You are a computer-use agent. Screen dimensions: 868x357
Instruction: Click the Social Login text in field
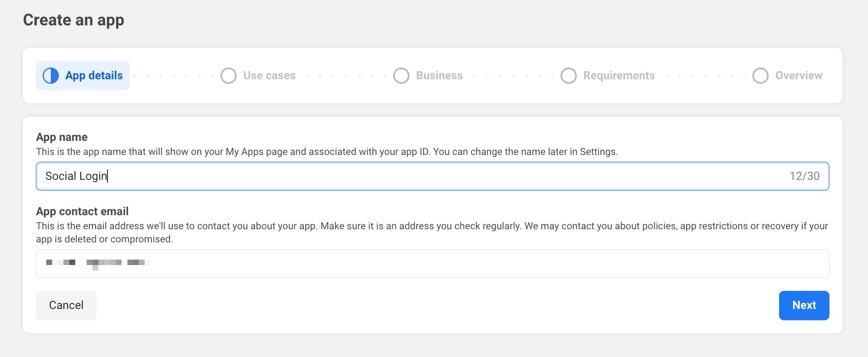point(76,176)
